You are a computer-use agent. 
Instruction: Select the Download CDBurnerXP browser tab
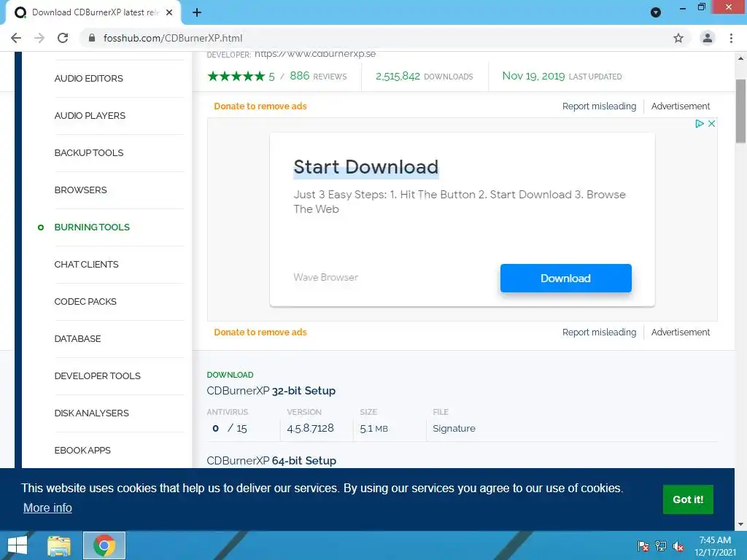95,12
